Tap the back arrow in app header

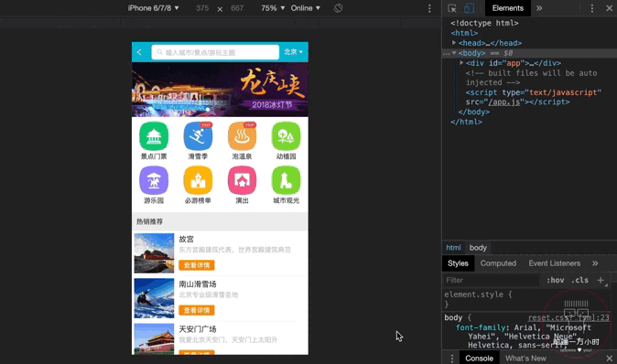(x=139, y=52)
